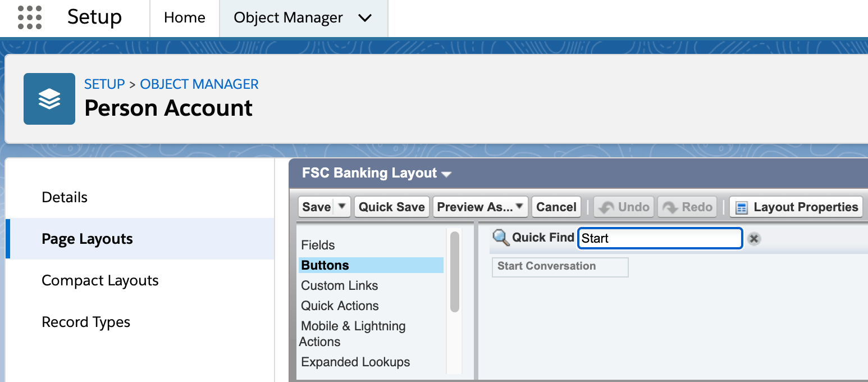This screenshot has height=382, width=868.
Task: Open the FSC Banking Layout menu
Action: point(446,174)
